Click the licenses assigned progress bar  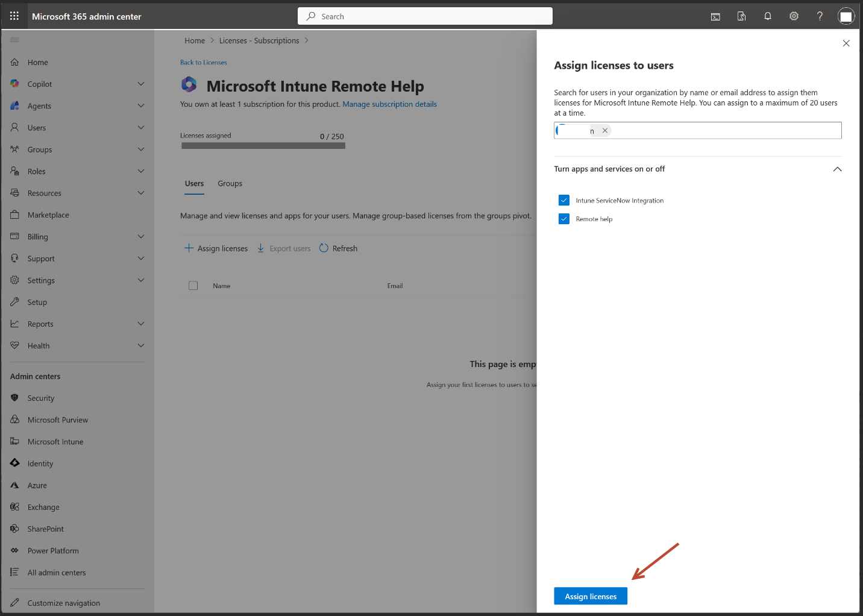tap(263, 146)
